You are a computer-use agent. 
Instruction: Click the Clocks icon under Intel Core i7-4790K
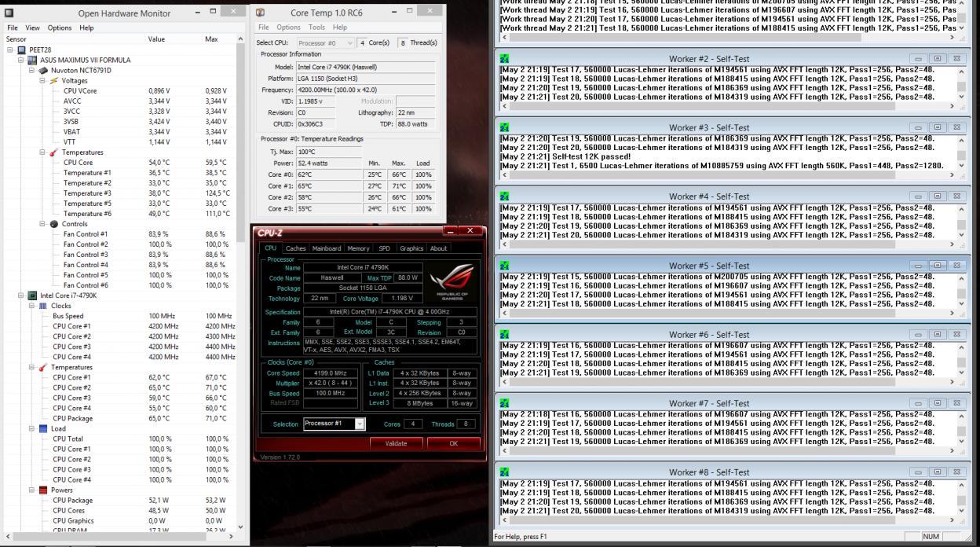(43, 306)
